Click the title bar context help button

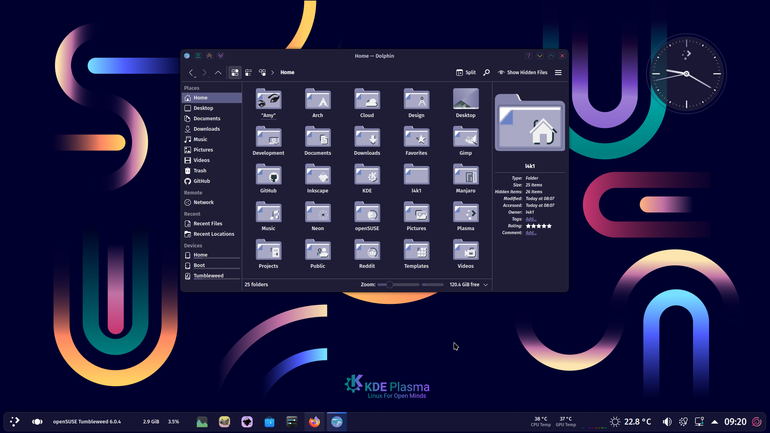pyautogui.click(x=528, y=56)
